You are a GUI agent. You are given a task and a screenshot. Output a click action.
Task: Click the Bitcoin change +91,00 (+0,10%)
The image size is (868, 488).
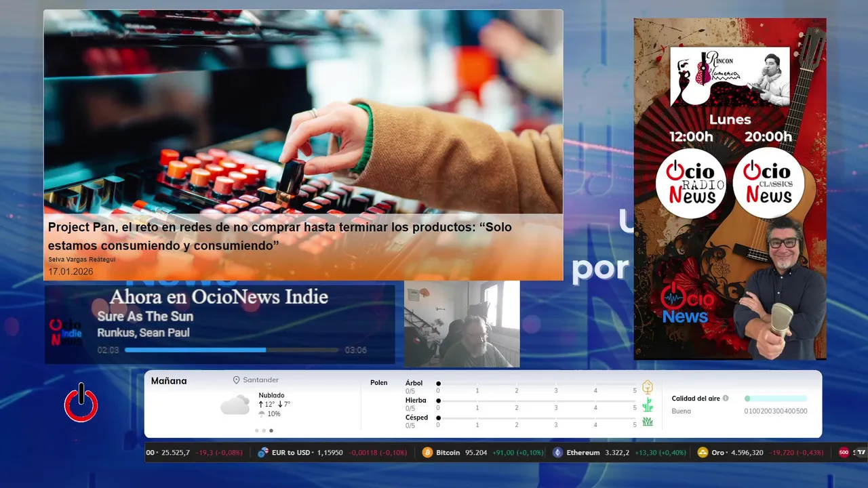[518, 453]
